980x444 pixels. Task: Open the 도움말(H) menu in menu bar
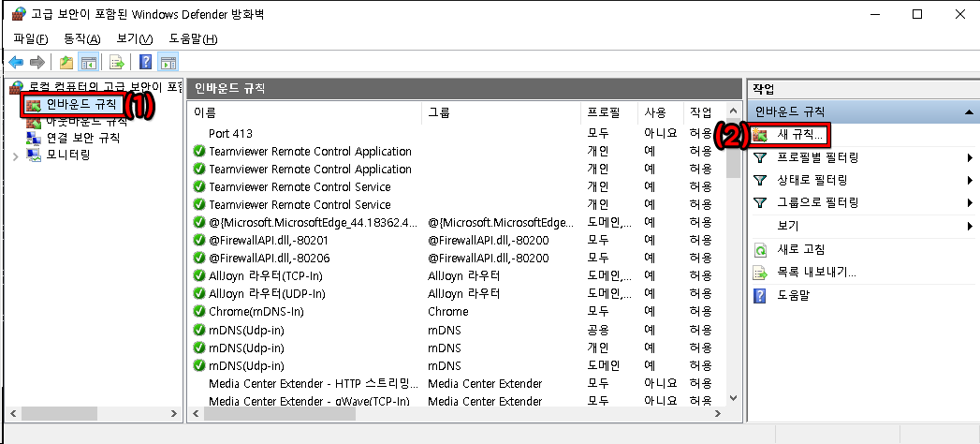pyautogui.click(x=193, y=38)
